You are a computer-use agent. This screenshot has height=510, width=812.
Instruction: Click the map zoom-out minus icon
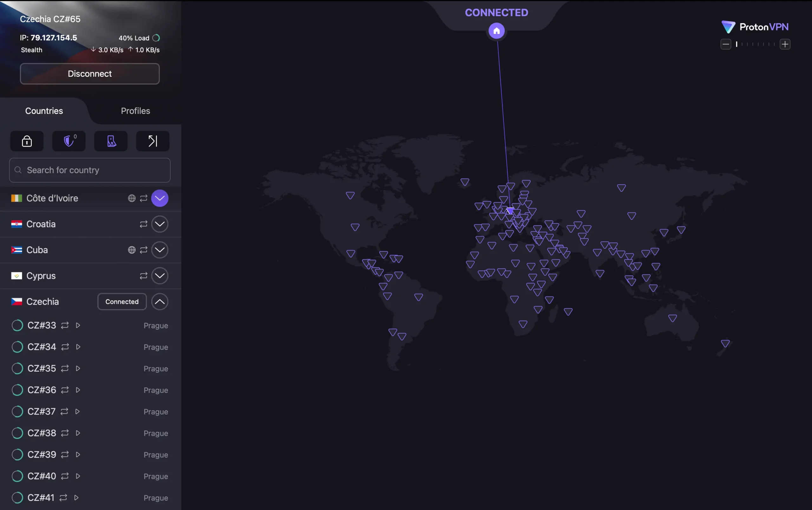726,44
